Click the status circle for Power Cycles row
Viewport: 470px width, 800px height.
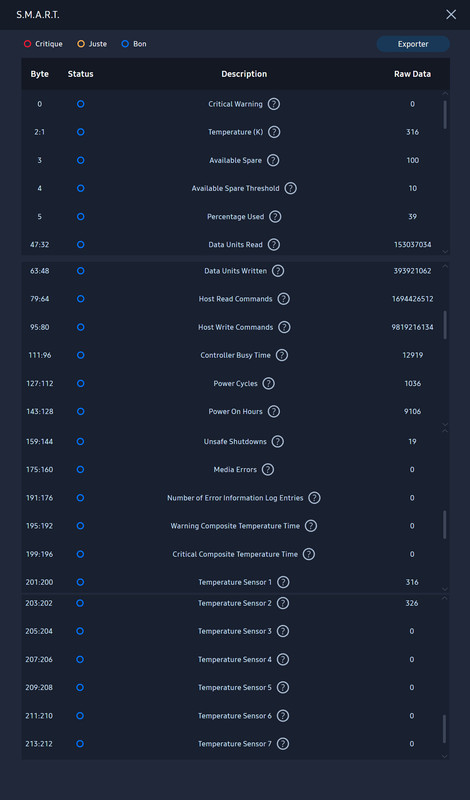pyautogui.click(x=81, y=383)
